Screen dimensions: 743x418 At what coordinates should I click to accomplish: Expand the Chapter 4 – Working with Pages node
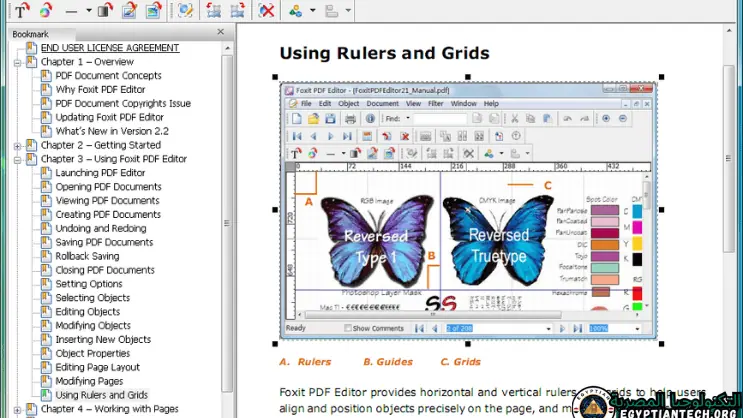18,410
